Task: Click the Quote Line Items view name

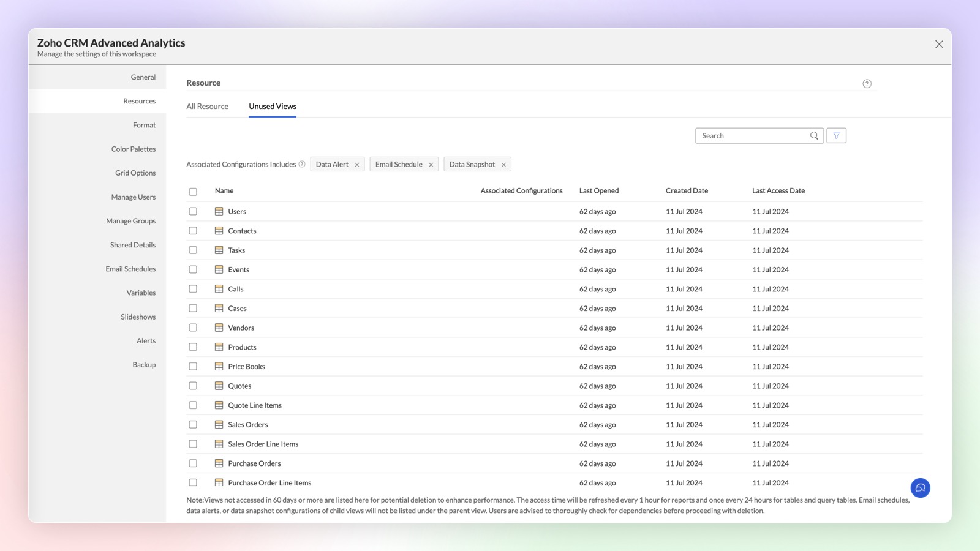Action: [255, 405]
